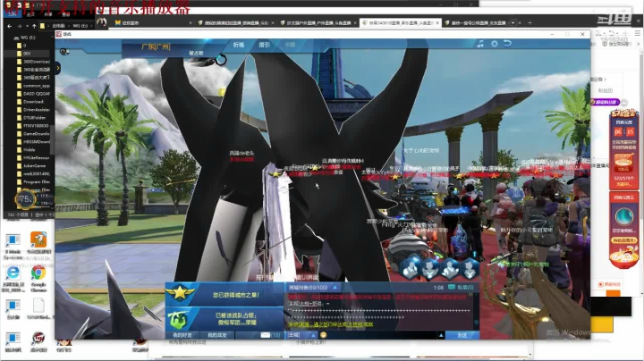The width and height of the screenshot is (644, 361).
Task: Expand the yellow side panel arrow in game
Action: coord(58,68)
